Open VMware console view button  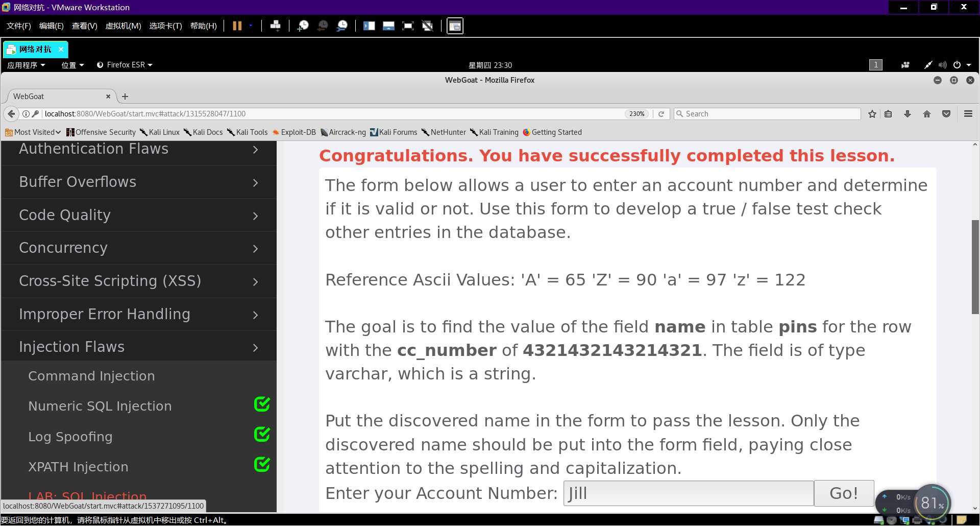tap(455, 26)
